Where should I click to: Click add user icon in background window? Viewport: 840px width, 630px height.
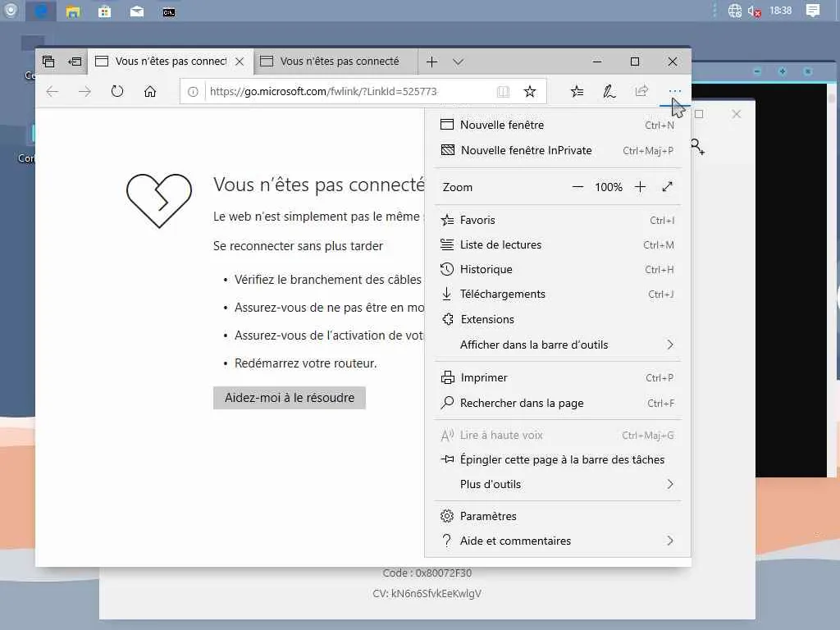[697, 147]
